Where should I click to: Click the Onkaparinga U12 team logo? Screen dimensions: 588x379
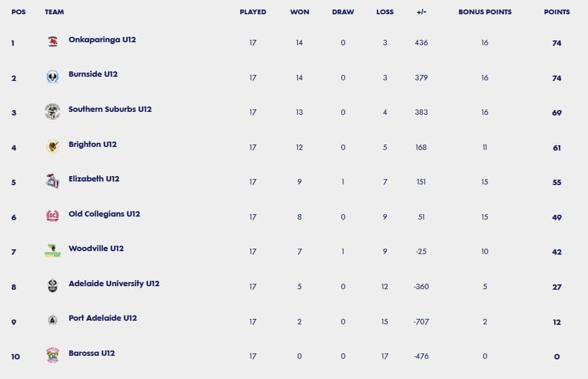pos(53,41)
